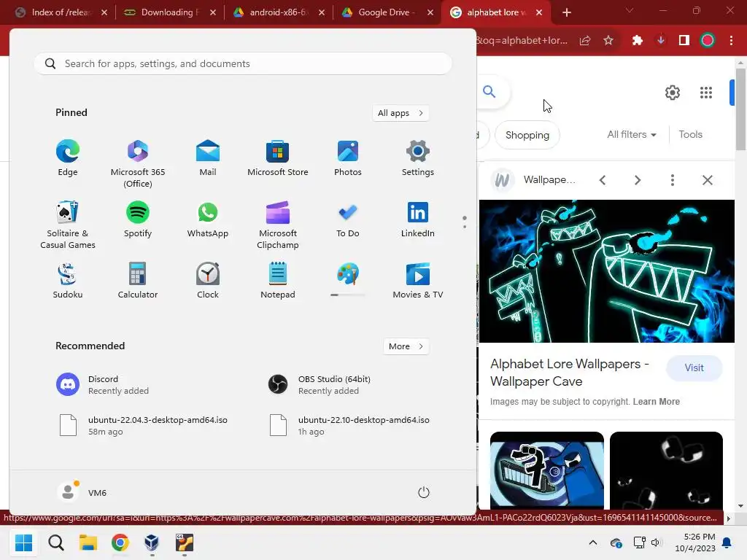Launch the To Do app
This screenshot has height=560, width=747.
click(348, 220)
